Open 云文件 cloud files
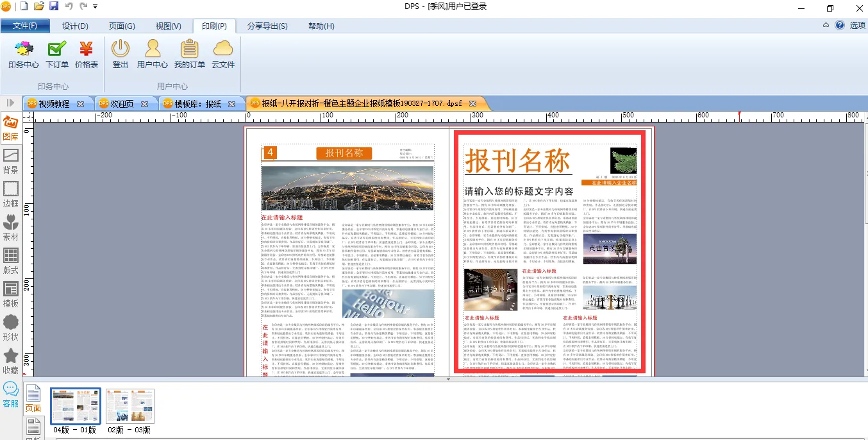The width and height of the screenshot is (868, 440). click(x=223, y=54)
